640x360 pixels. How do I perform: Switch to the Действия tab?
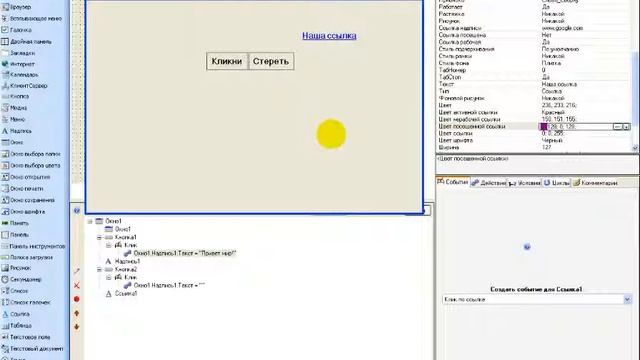[489, 183]
